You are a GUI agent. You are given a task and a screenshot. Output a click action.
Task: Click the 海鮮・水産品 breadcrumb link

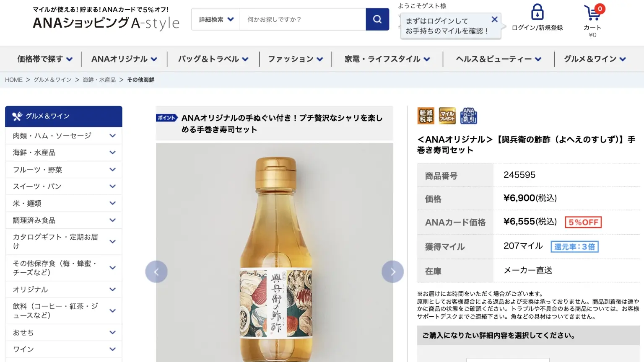(x=99, y=80)
